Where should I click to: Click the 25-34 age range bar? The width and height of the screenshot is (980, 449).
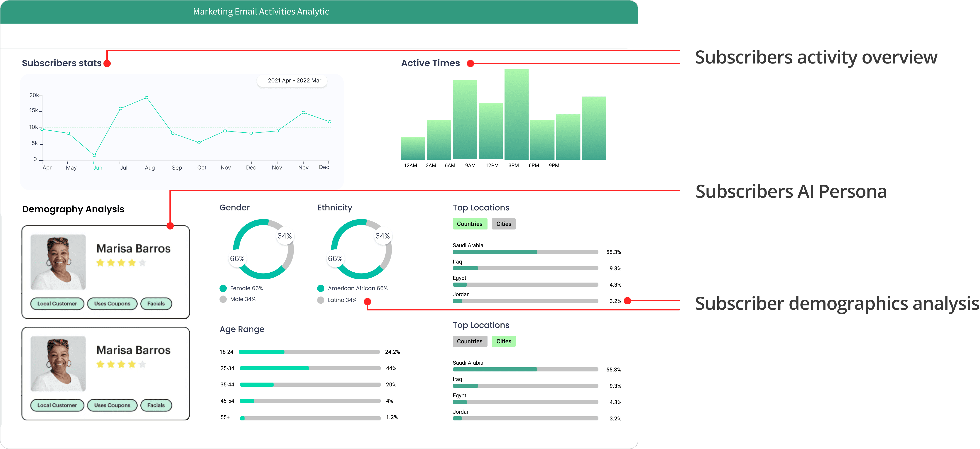point(310,368)
